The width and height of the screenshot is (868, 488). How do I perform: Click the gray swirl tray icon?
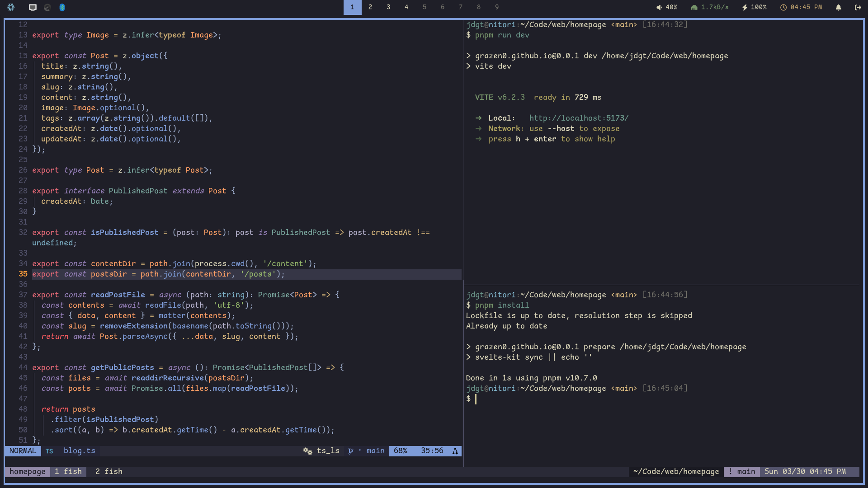click(47, 7)
